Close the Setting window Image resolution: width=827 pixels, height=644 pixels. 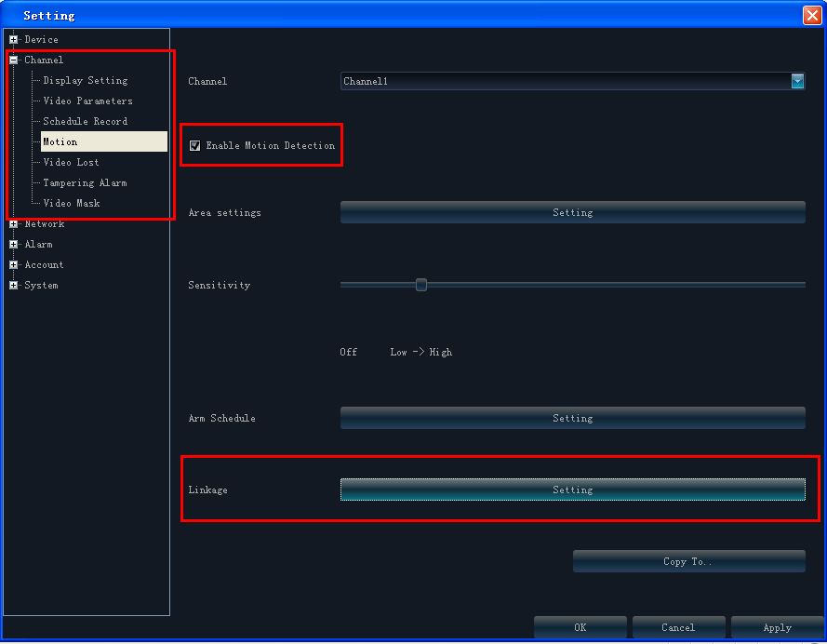tap(812, 15)
